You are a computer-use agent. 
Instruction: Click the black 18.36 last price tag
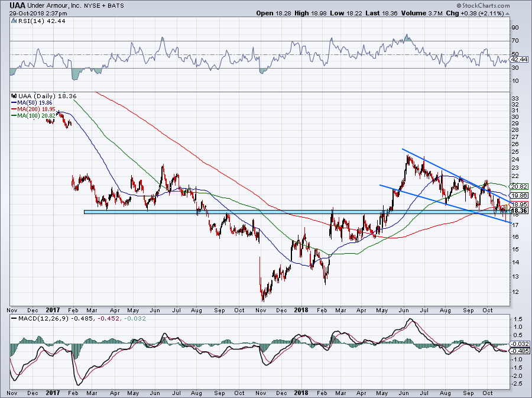point(519,211)
